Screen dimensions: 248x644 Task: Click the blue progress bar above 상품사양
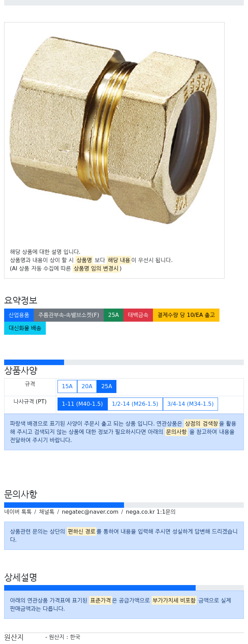34,362
